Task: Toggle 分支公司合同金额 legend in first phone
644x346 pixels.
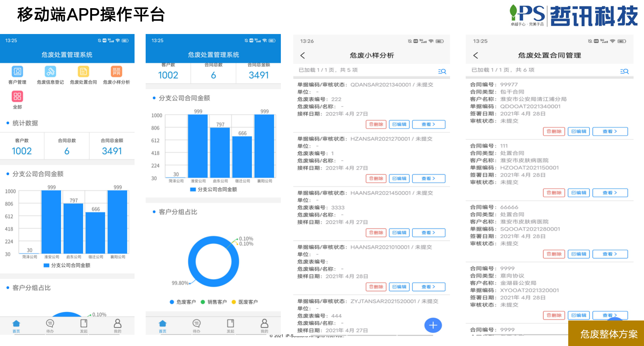Action: click(x=67, y=265)
